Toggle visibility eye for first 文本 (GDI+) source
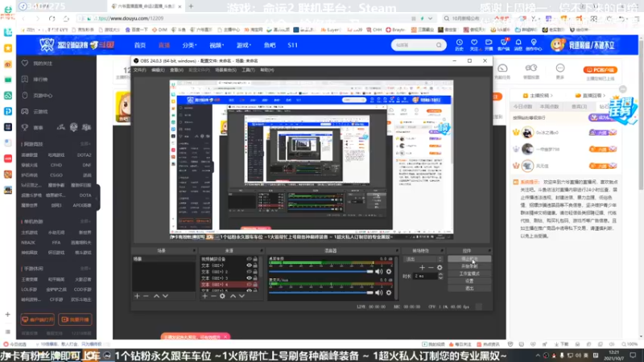644x362 pixels. click(x=249, y=265)
